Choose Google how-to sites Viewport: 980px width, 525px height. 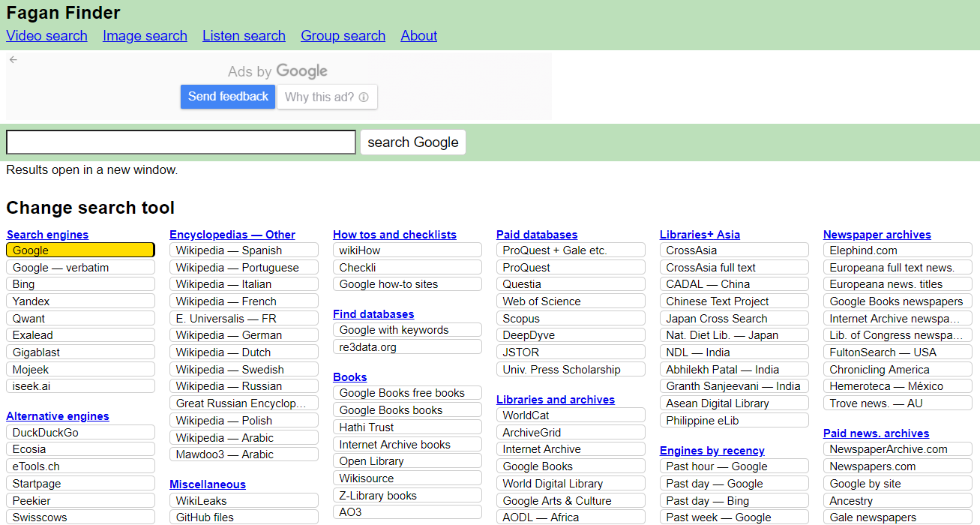pos(407,284)
